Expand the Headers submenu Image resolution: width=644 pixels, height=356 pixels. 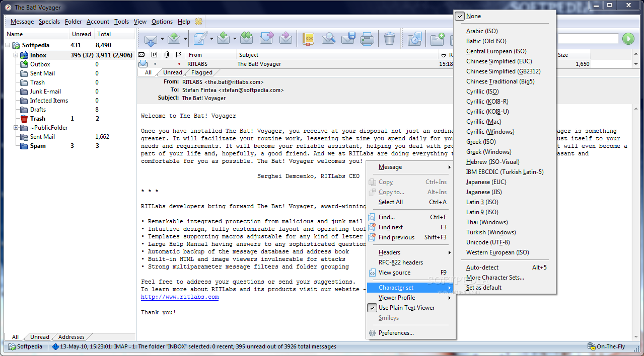click(410, 252)
